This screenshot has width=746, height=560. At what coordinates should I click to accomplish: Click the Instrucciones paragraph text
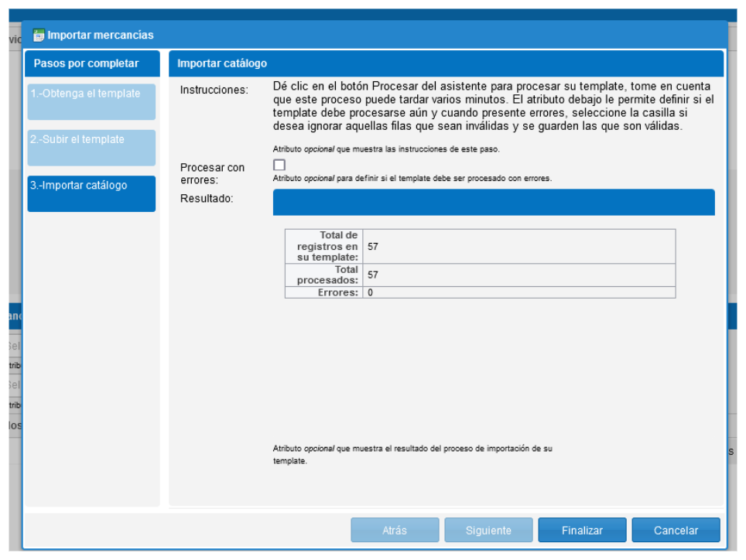[x=493, y=106]
